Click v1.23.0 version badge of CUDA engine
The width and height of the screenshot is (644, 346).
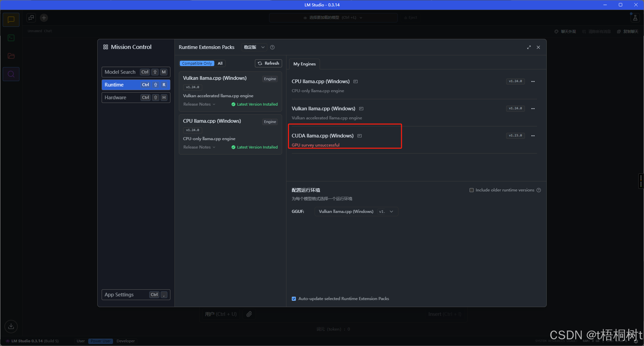pyautogui.click(x=516, y=136)
